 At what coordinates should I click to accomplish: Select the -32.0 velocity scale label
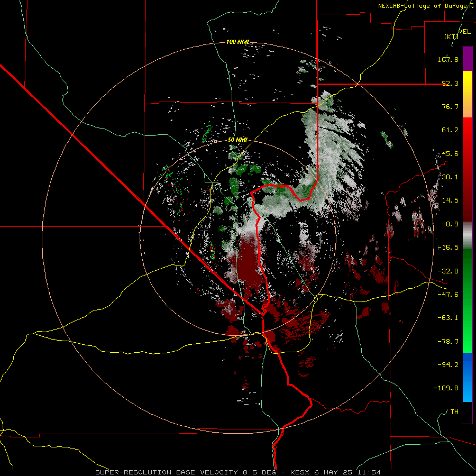pos(448,271)
